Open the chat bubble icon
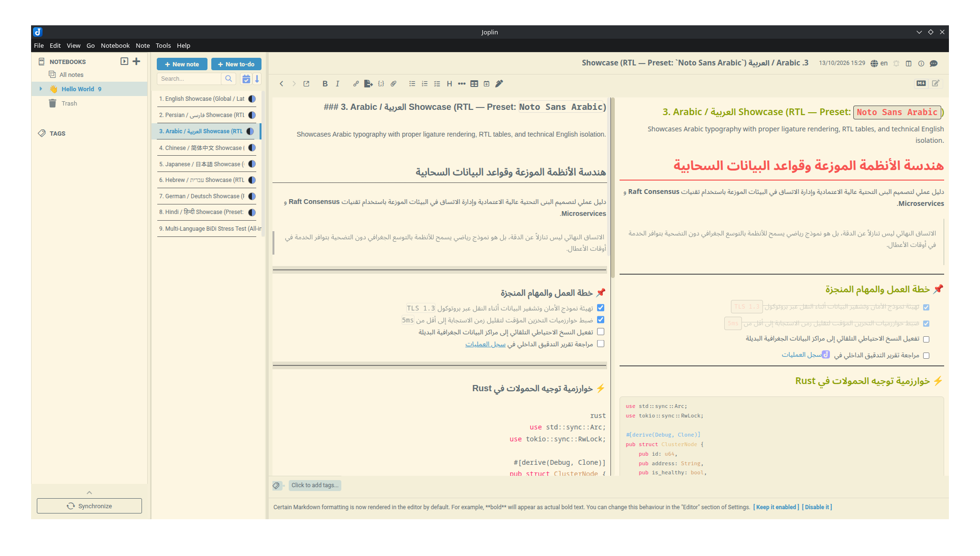The width and height of the screenshot is (980, 556). coord(934,64)
